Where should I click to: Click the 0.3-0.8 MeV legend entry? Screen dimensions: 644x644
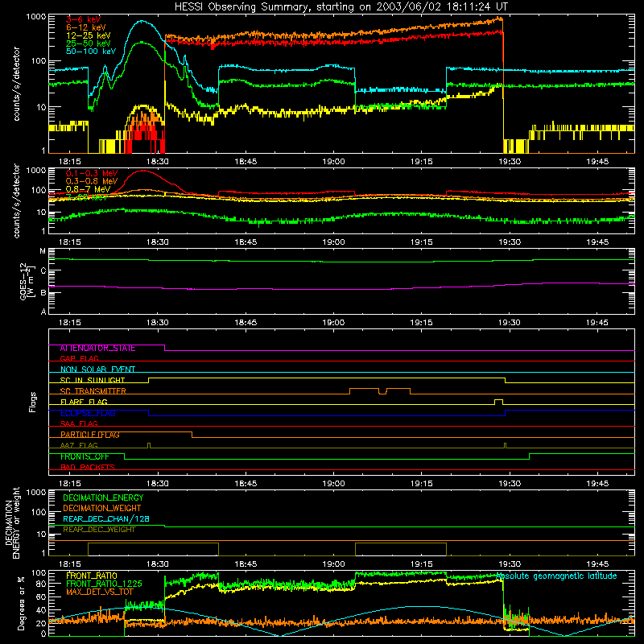click(92, 181)
